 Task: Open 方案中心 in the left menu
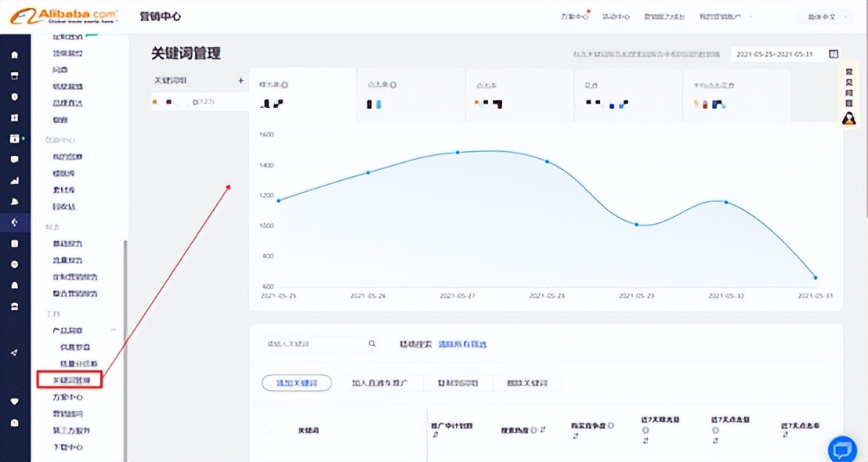[x=67, y=397]
